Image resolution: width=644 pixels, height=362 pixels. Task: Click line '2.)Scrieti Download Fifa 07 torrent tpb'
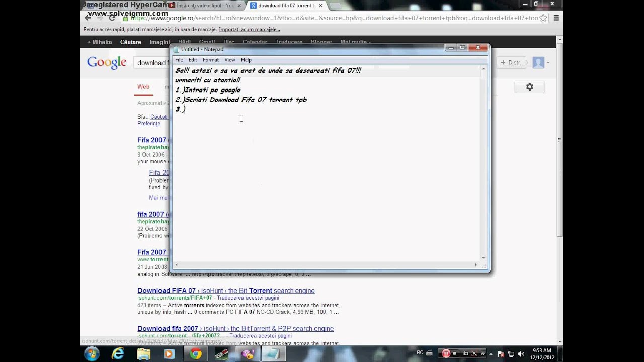click(241, 100)
